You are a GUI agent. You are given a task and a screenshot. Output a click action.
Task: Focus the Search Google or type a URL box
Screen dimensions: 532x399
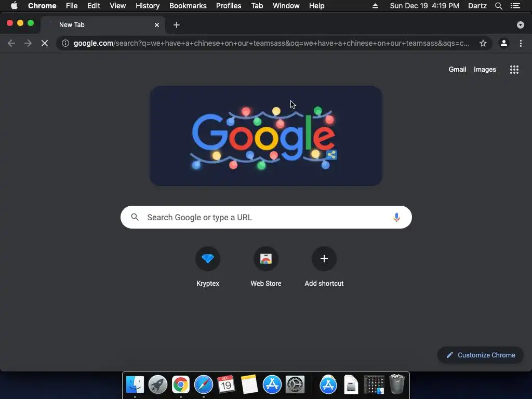coord(267,217)
